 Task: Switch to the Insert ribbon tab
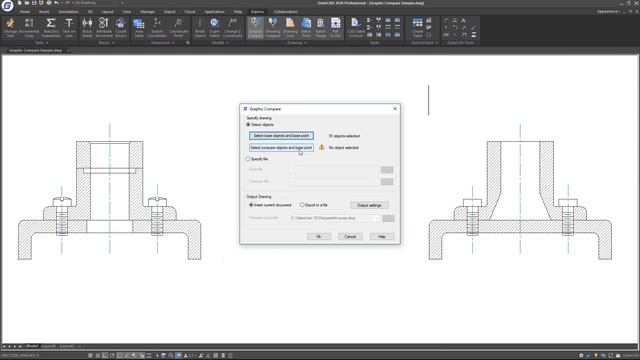tap(44, 11)
